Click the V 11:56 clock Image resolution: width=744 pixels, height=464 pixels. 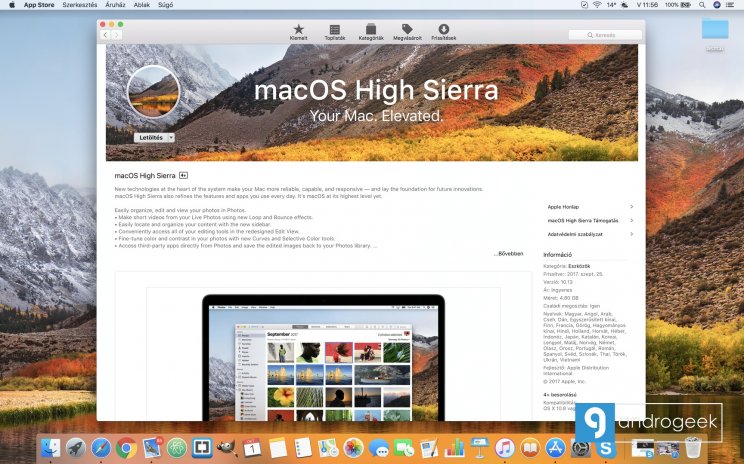647,5
